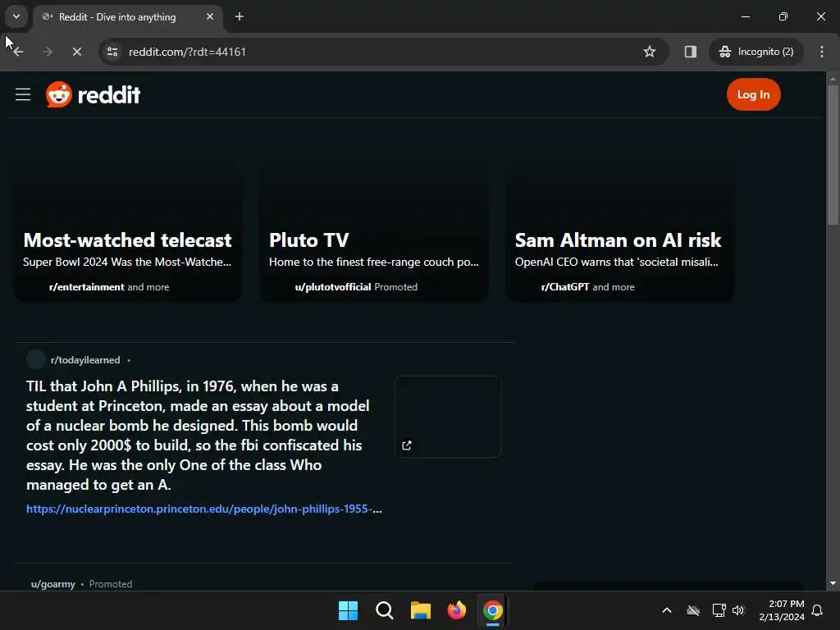This screenshot has width=840, height=630.
Task: Click the u/plutotvofficial user label
Action: (333, 287)
